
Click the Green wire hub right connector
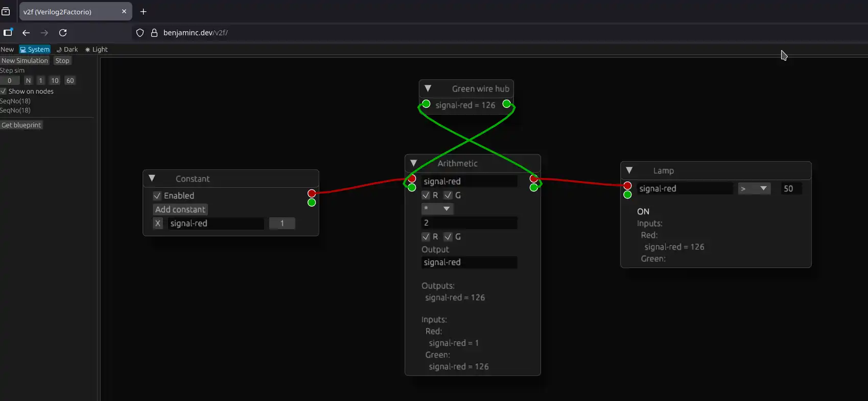[x=506, y=104]
